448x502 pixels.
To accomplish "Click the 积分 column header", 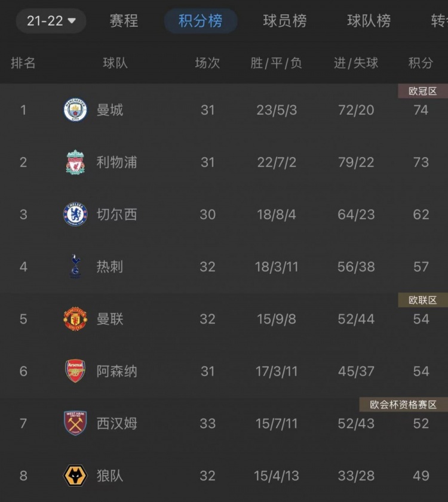I will (421, 63).
